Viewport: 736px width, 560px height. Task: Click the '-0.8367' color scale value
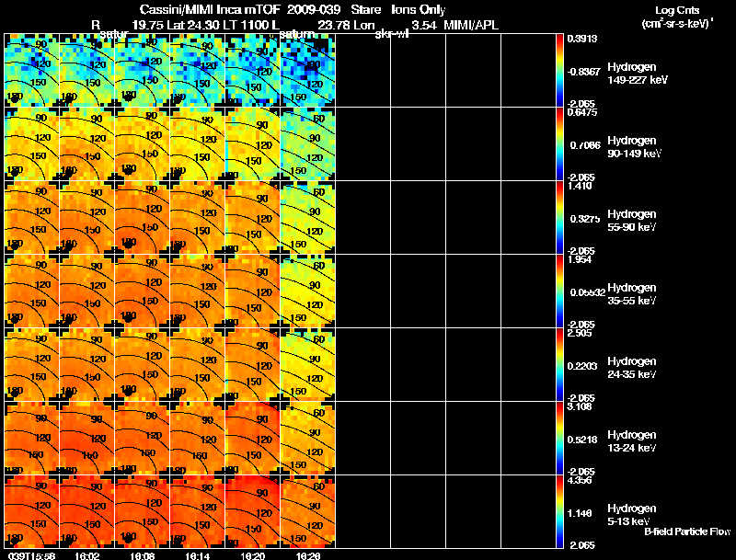click(583, 72)
